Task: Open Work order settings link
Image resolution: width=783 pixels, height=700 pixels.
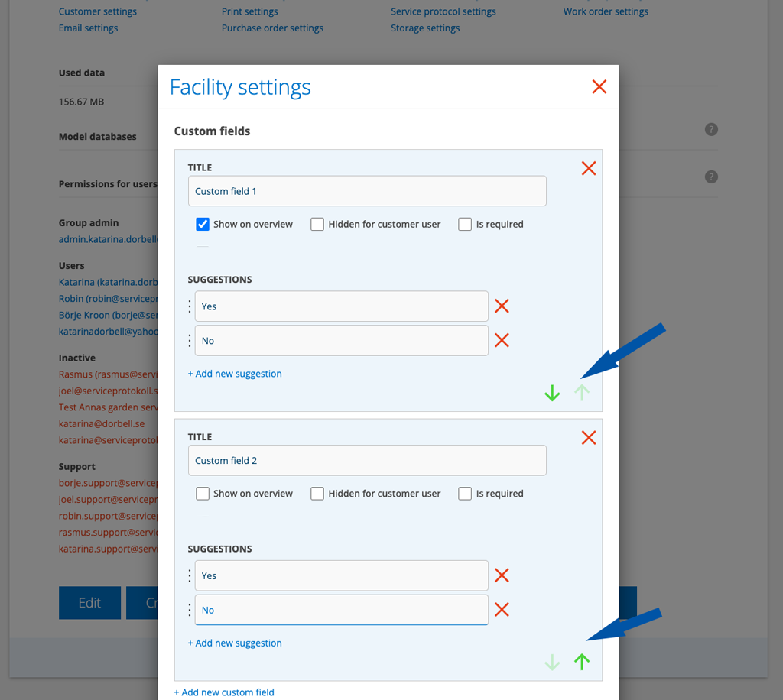Action: 606,11
